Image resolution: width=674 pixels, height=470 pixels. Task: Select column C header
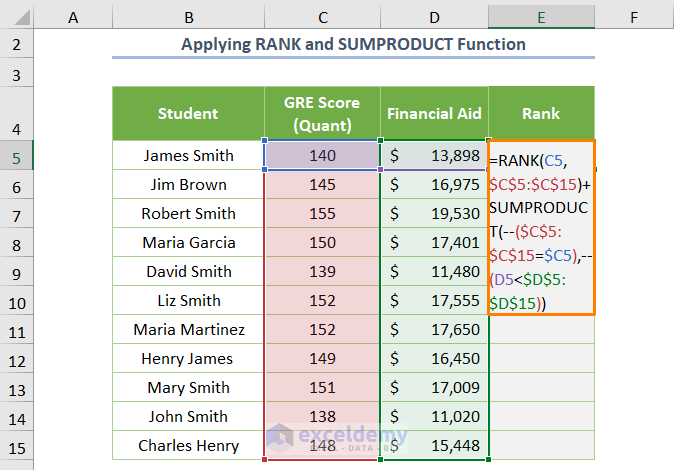pyautogui.click(x=322, y=17)
